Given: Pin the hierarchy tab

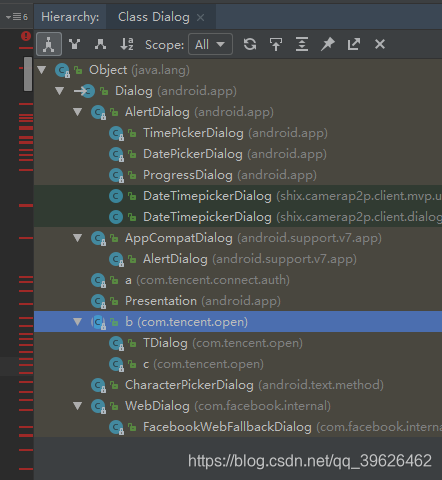Looking at the screenshot, I should pos(328,44).
